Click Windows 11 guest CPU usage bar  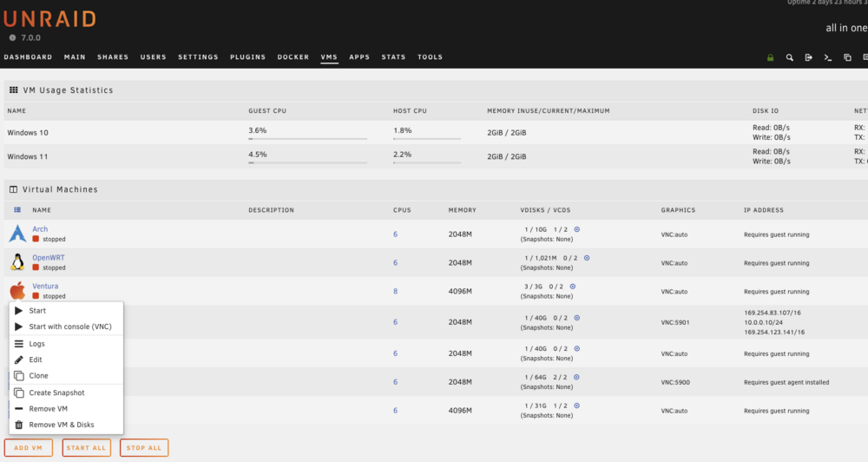[307, 162]
